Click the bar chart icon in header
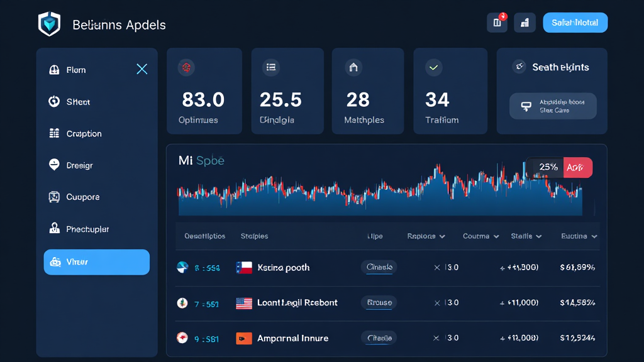 [x=525, y=23]
